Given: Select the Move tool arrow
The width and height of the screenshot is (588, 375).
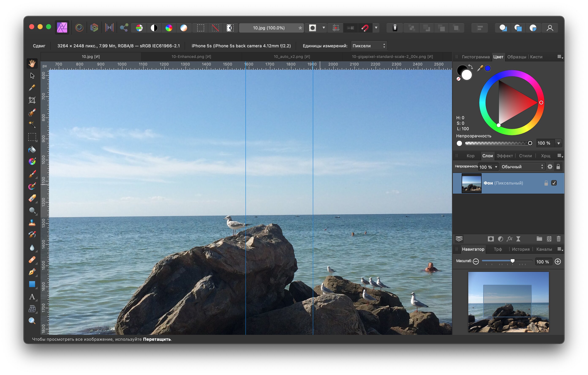Looking at the screenshot, I should [x=32, y=76].
